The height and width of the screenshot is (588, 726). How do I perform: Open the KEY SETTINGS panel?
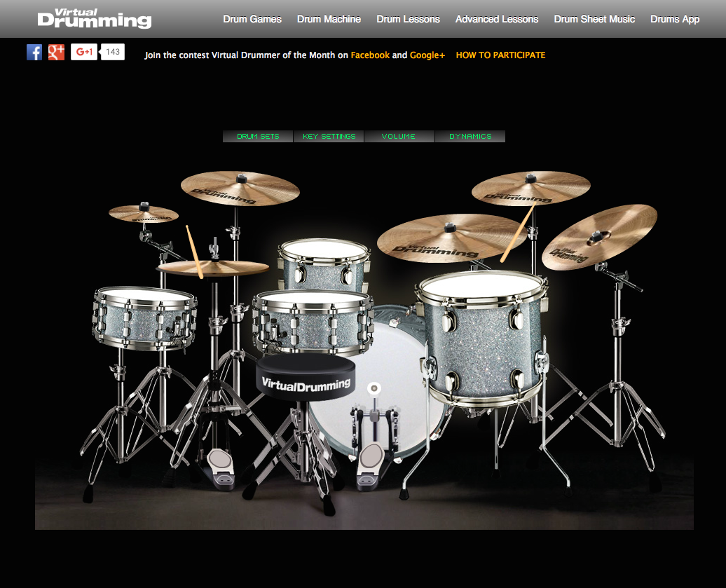pyautogui.click(x=329, y=136)
